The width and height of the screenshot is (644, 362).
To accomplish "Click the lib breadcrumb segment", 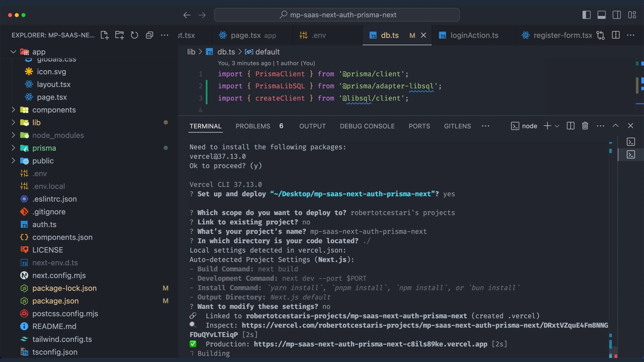I will click(191, 52).
